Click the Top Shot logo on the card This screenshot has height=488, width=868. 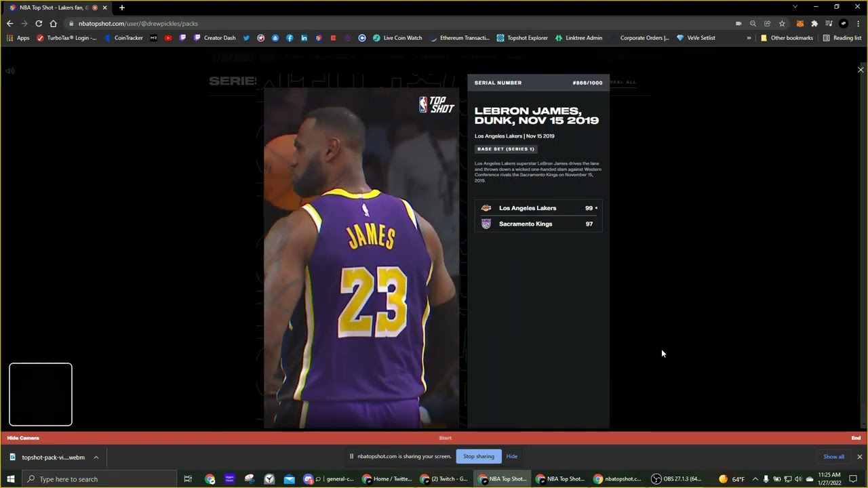point(436,104)
